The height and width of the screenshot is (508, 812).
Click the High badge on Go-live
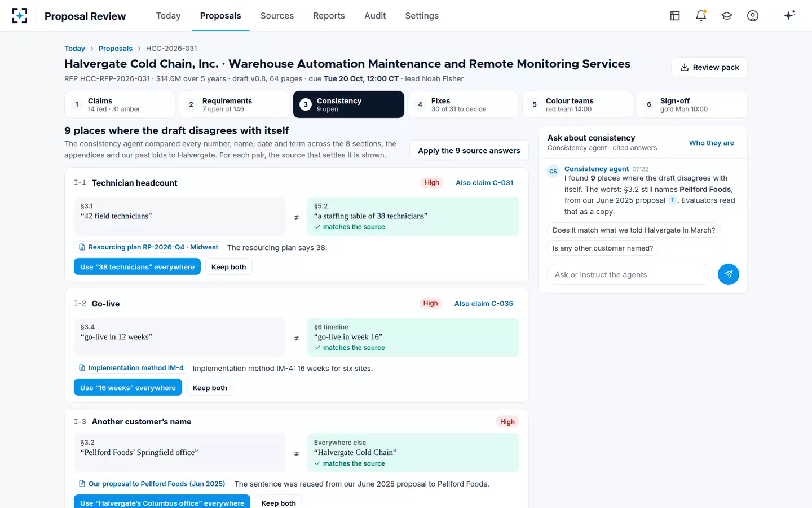click(x=431, y=304)
